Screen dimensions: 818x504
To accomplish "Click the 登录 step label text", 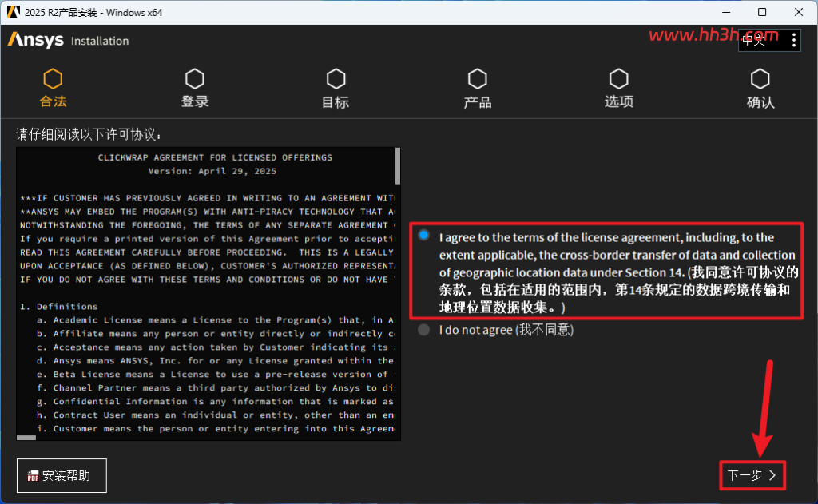I will [x=195, y=101].
